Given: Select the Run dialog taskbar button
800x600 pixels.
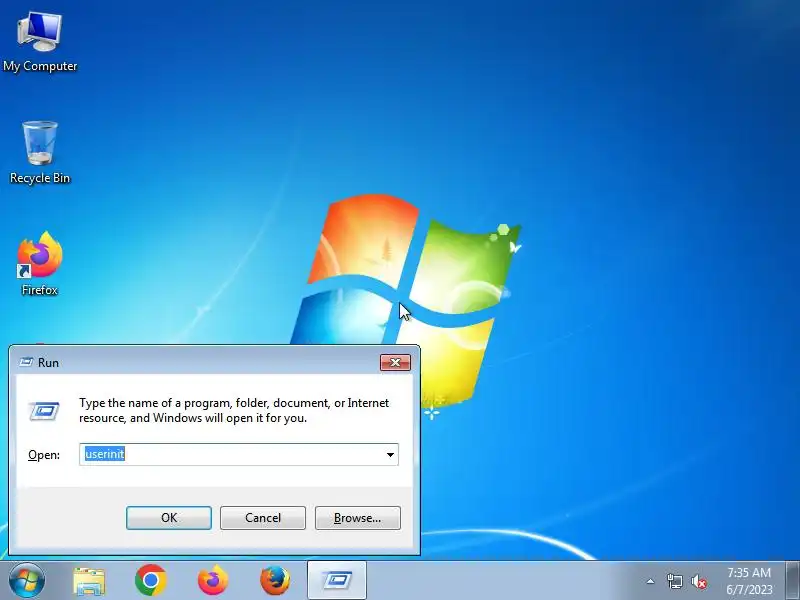Looking at the screenshot, I should coord(337,581).
